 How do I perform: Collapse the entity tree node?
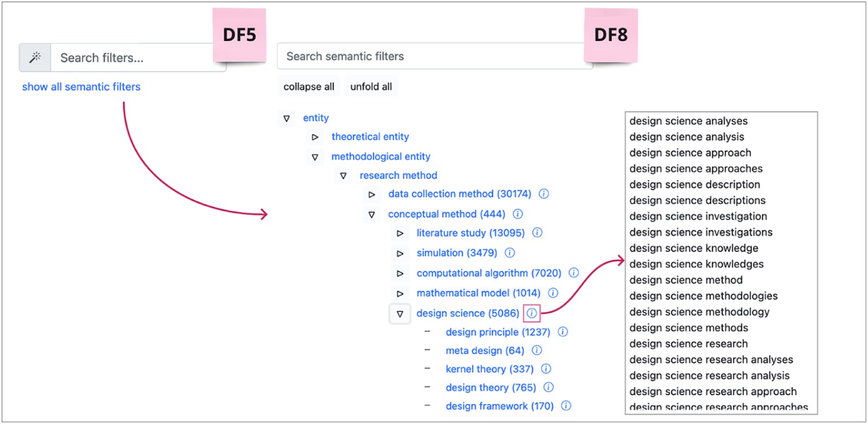(x=286, y=118)
